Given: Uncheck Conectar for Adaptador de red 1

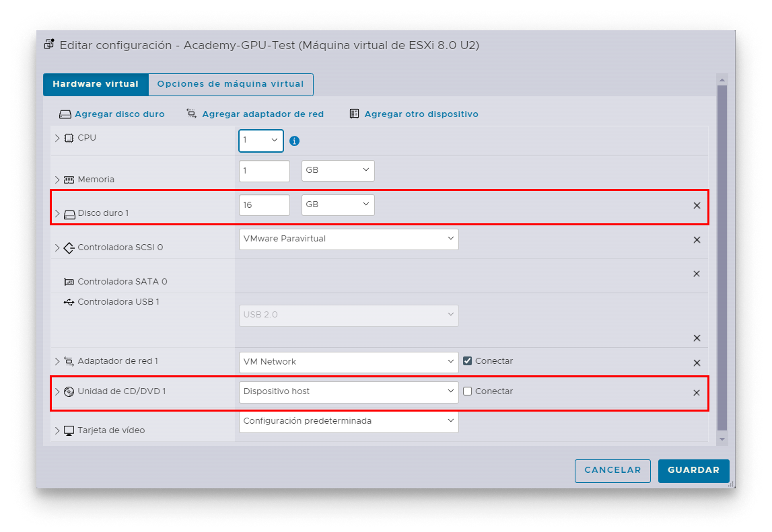Looking at the screenshot, I should point(468,361).
